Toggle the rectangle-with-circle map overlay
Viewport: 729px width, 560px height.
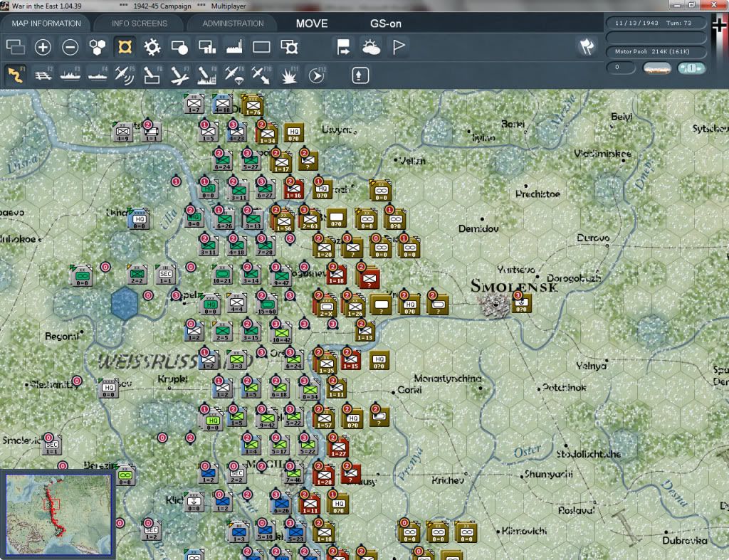click(179, 47)
